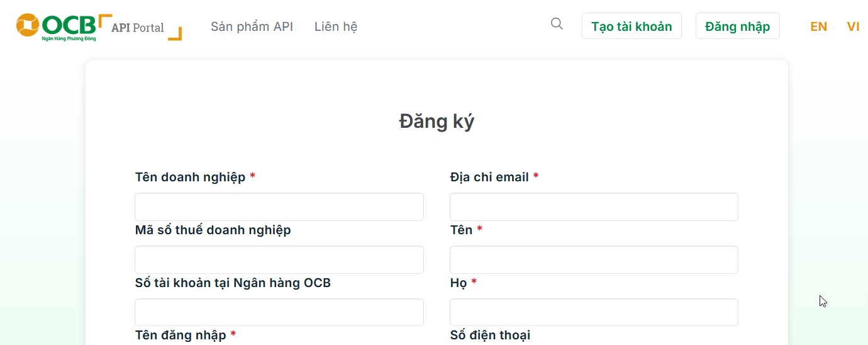Focus the Tên doanh nghiệp input field
Viewport: 868px width, 345px height.
(279, 206)
